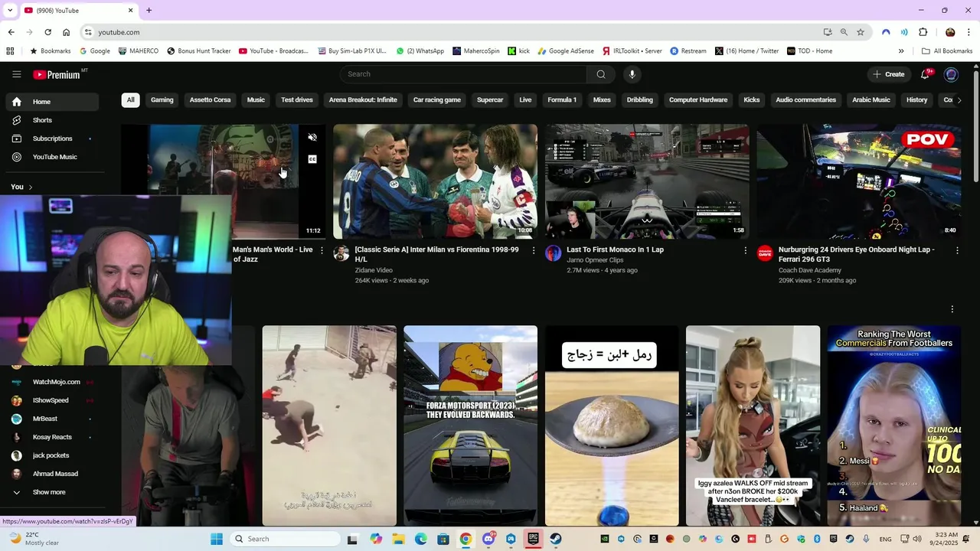Viewport: 980px width, 551px height.
Task: Open the YouTube account avatar menu
Action: [952, 74]
